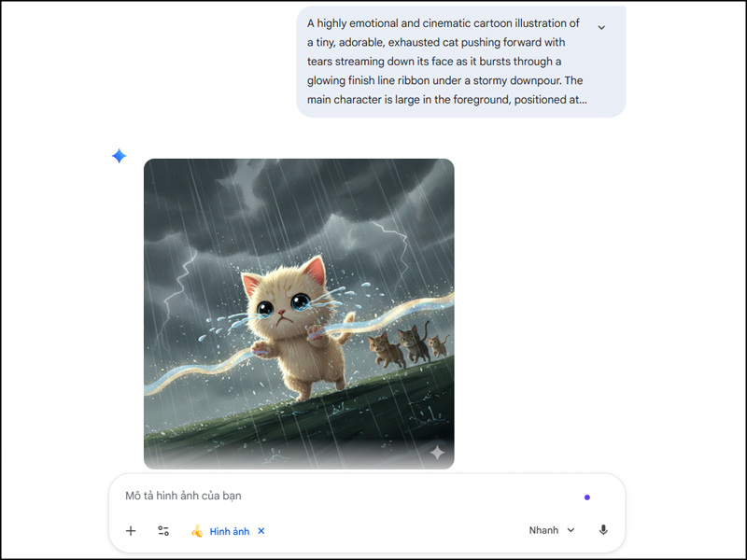Open the plus upload menu

(x=131, y=530)
